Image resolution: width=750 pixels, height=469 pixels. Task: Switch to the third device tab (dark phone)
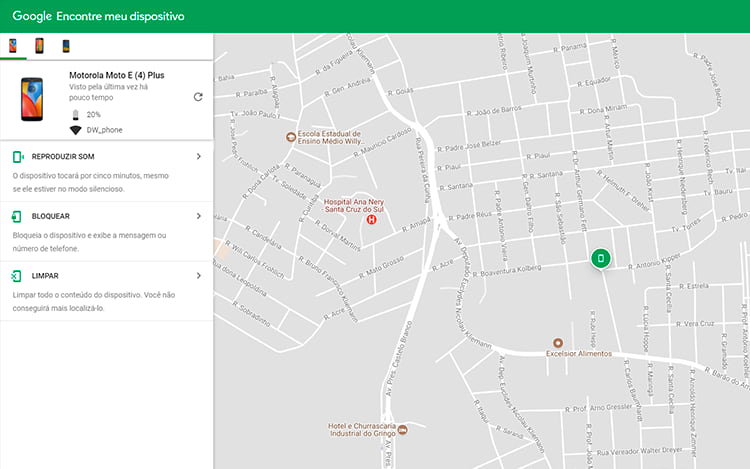(x=66, y=46)
